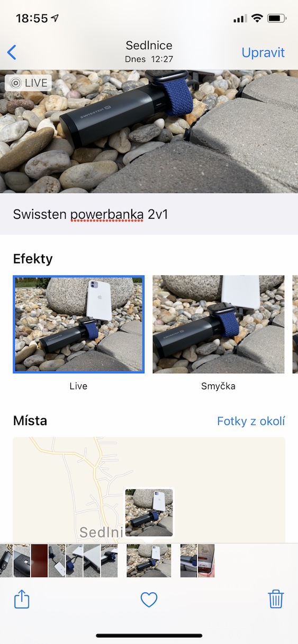This screenshot has width=298, height=644.
Task: Tap the Wi-Fi status icon
Action: click(257, 19)
